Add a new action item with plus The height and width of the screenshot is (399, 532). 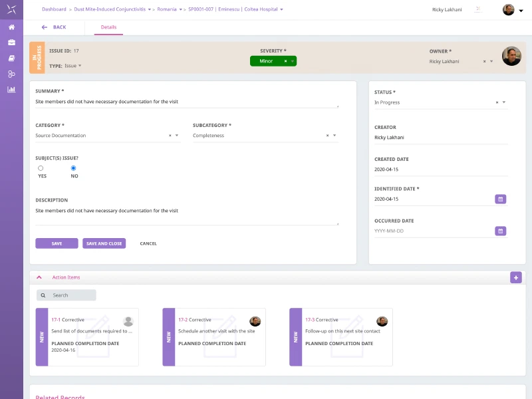(516, 277)
